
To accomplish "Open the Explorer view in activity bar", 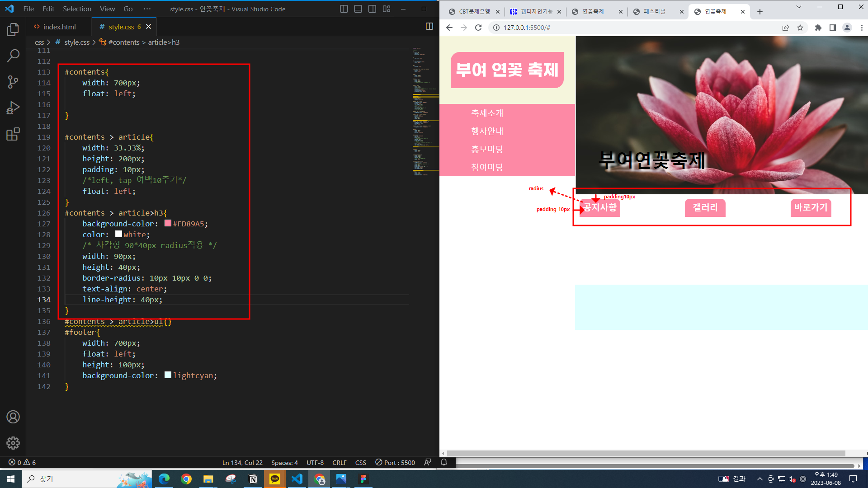I will click(13, 30).
